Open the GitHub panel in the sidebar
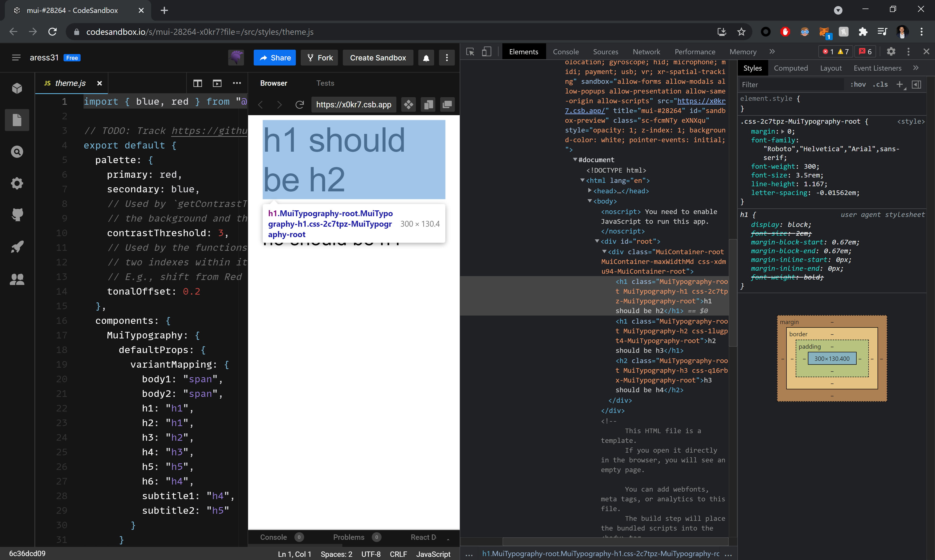This screenshot has height=560, width=935. (17, 214)
